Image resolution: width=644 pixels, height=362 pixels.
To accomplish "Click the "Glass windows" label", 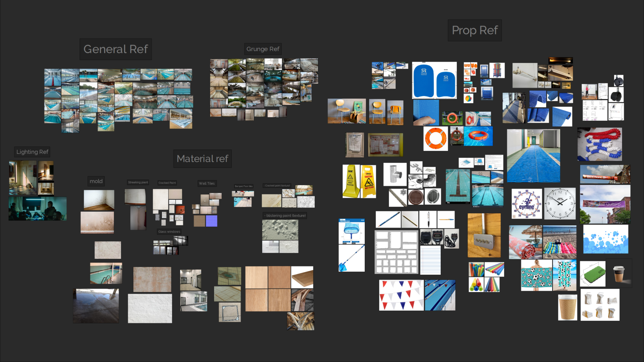I will click(x=169, y=231).
